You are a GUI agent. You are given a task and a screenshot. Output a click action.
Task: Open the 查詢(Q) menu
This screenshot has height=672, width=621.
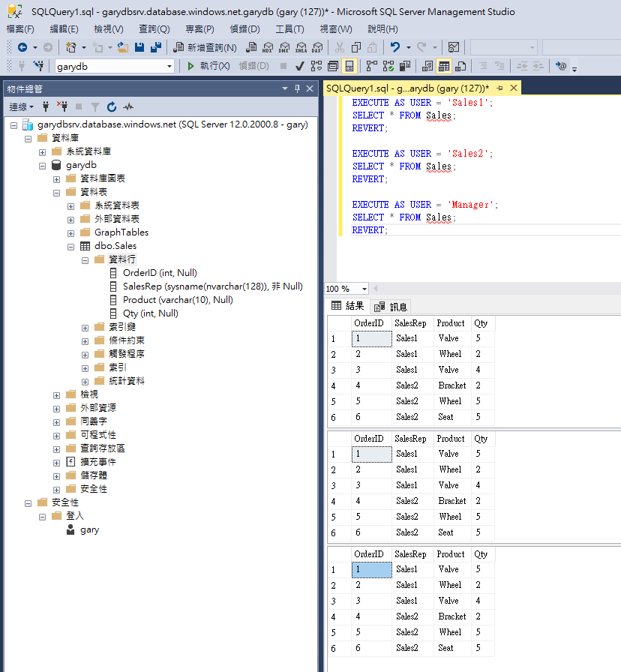(x=154, y=29)
